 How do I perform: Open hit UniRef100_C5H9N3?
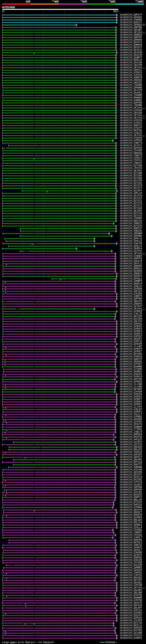(131, 20)
